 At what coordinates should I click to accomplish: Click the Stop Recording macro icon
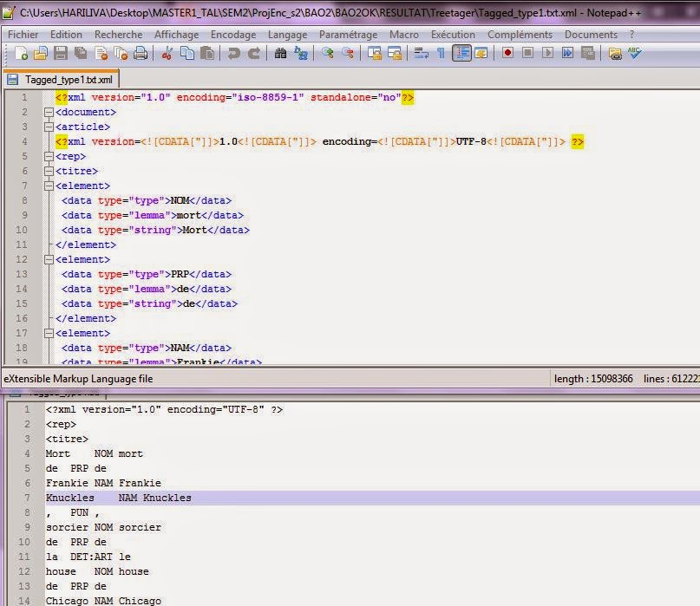(x=527, y=53)
